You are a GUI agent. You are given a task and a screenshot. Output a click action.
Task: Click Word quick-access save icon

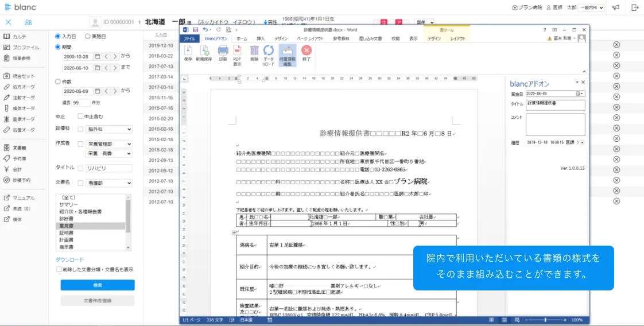196,30
